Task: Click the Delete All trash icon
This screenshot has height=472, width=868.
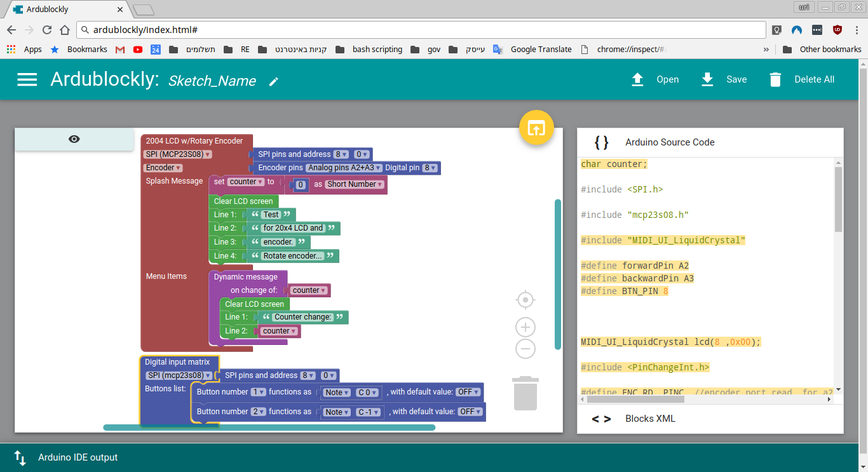Action: coord(775,79)
